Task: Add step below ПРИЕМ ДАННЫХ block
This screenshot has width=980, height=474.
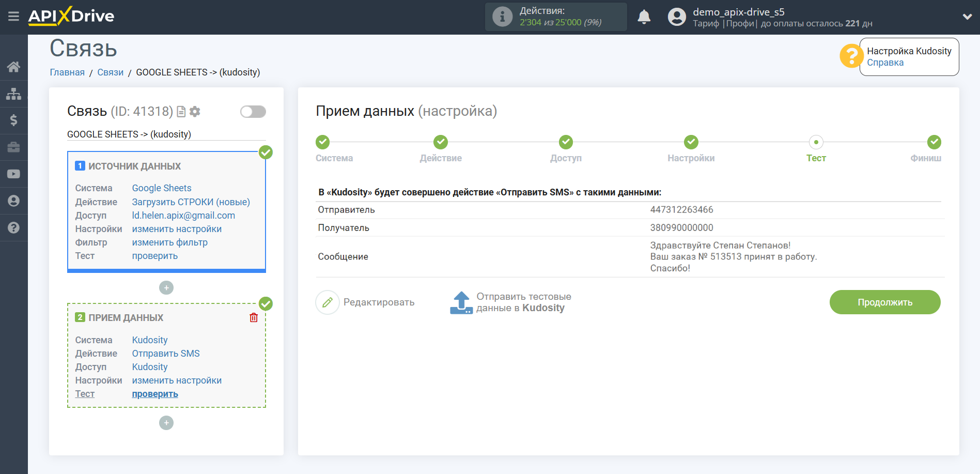Action: (x=166, y=423)
